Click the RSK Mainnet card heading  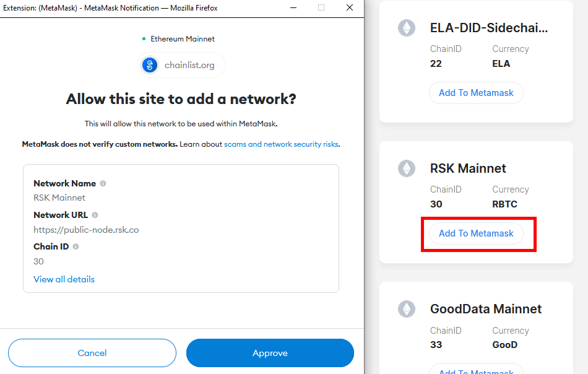point(468,168)
